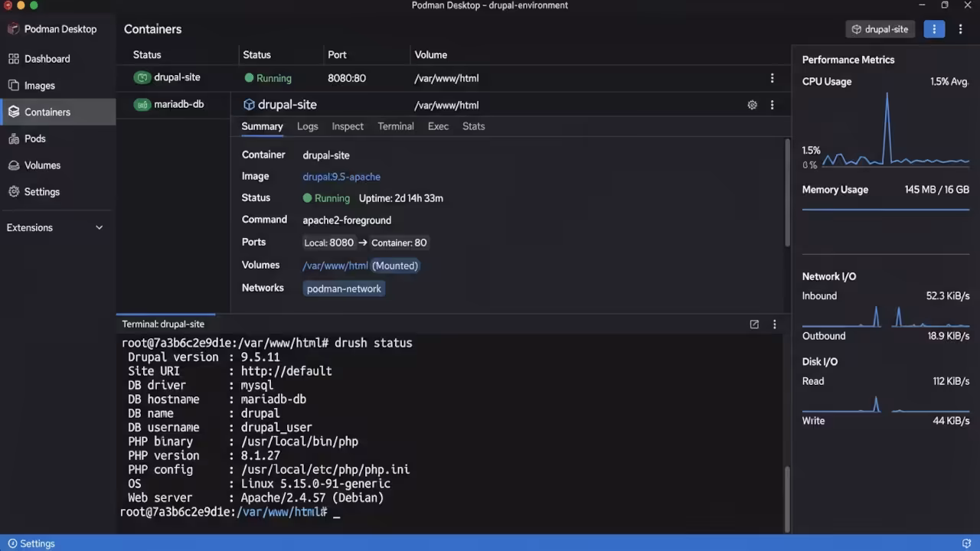Image resolution: width=980 pixels, height=551 pixels.
Task: Open kebab menu for drupal-site list row
Action: 772,78
